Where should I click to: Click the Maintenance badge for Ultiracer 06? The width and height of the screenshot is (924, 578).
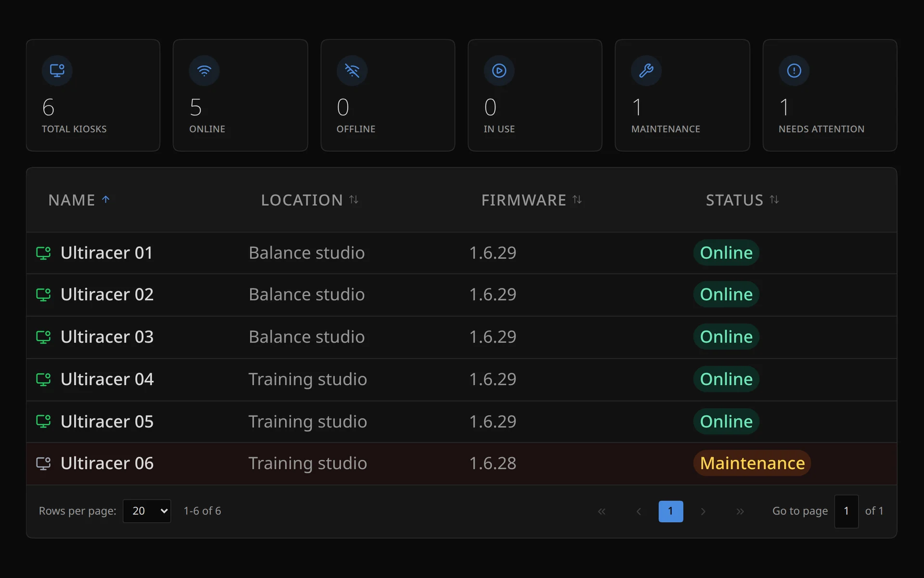[752, 463]
